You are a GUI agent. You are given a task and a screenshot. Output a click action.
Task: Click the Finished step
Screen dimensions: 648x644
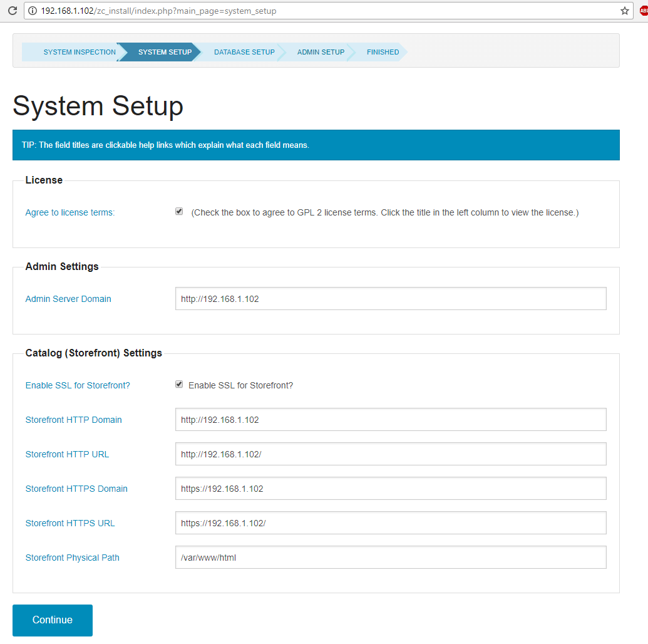point(383,52)
